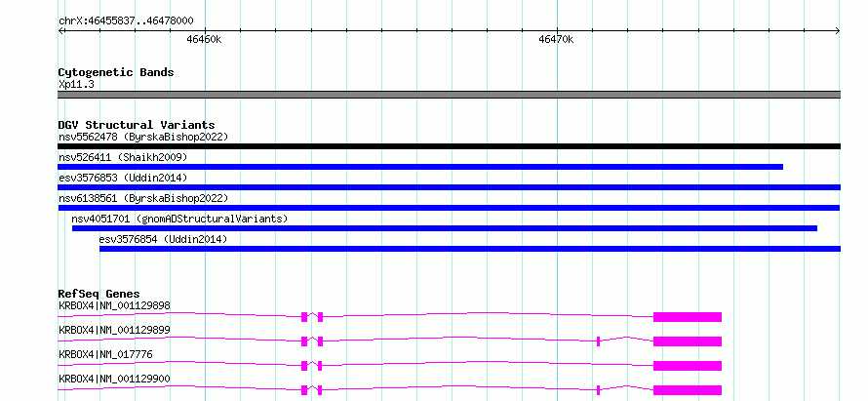The image size is (868, 401).
Task: Click the Cytogenetic Bands track title
Action: tap(116, 72)
